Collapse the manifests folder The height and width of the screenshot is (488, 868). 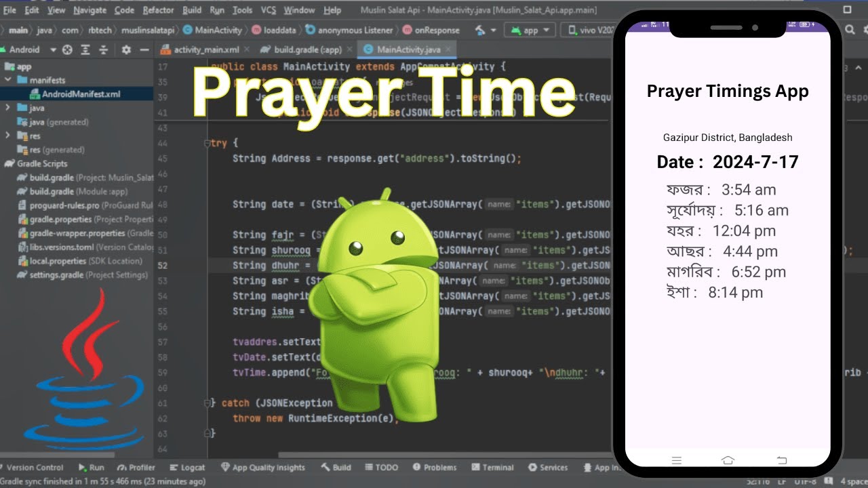(x=7, y=80)
